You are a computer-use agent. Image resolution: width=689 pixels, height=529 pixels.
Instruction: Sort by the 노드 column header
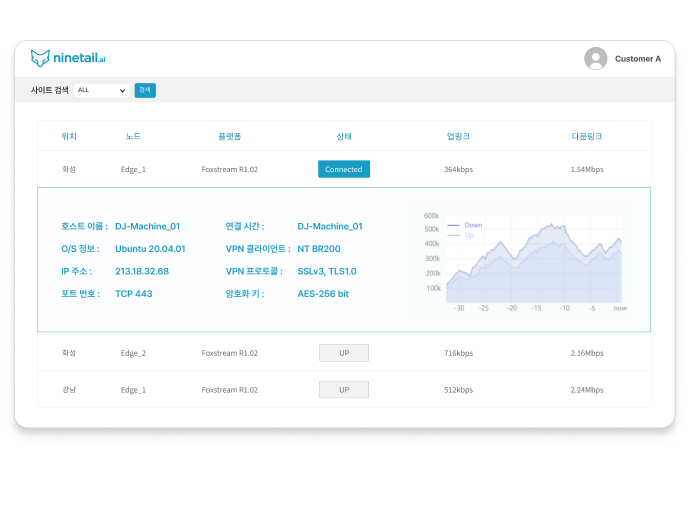point(133,136)
